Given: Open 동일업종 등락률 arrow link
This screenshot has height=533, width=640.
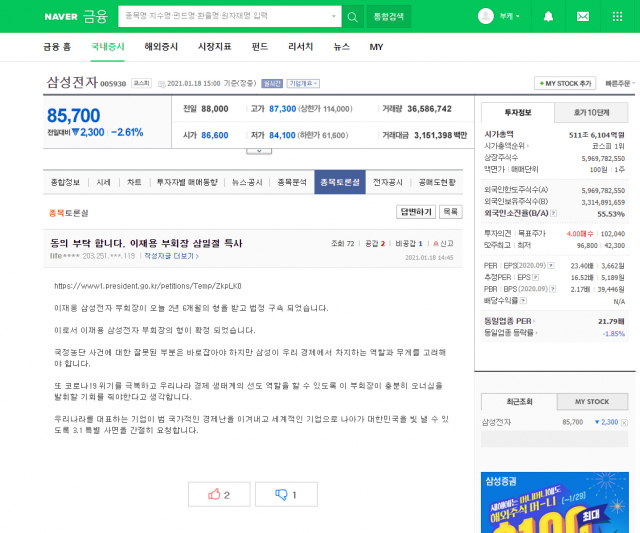Looking at the screenshot, I should tap(511, 333).
